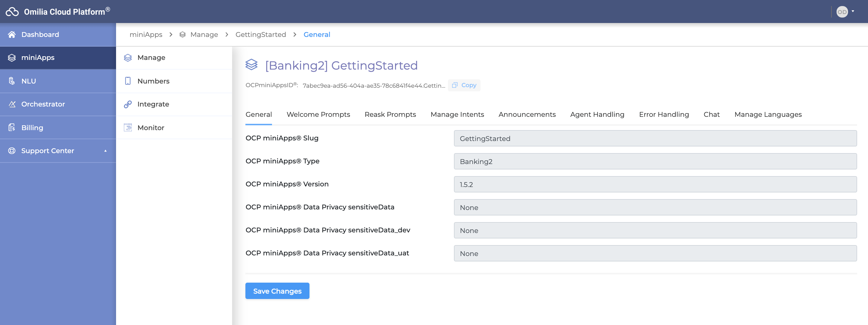Click the layers icon beside Manage breadcrumb
This screenshot has height=325, width=868.
click(x=182, y=34)
